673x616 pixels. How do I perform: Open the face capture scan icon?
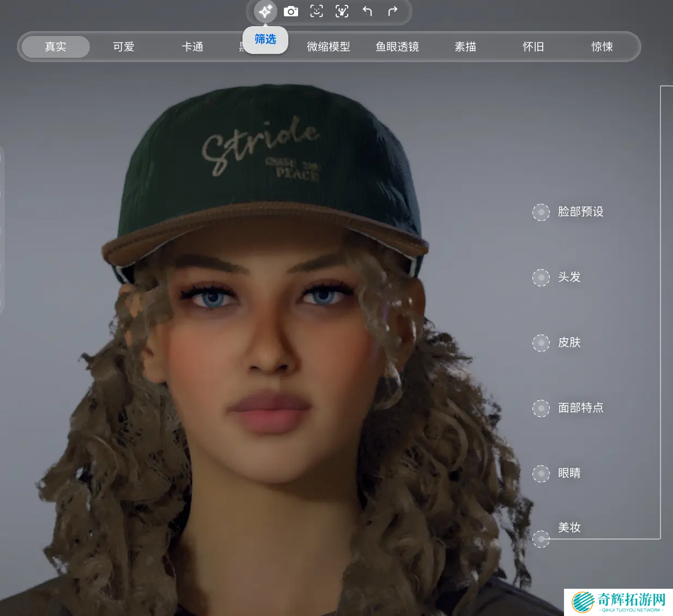click(x=317, y=11)
